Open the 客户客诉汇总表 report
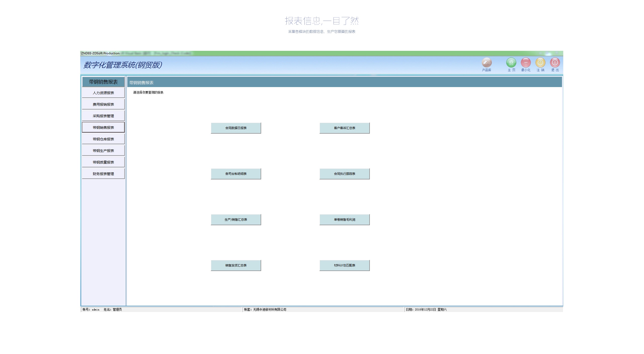The image size is (644, 354). click(x=345, y=128)
